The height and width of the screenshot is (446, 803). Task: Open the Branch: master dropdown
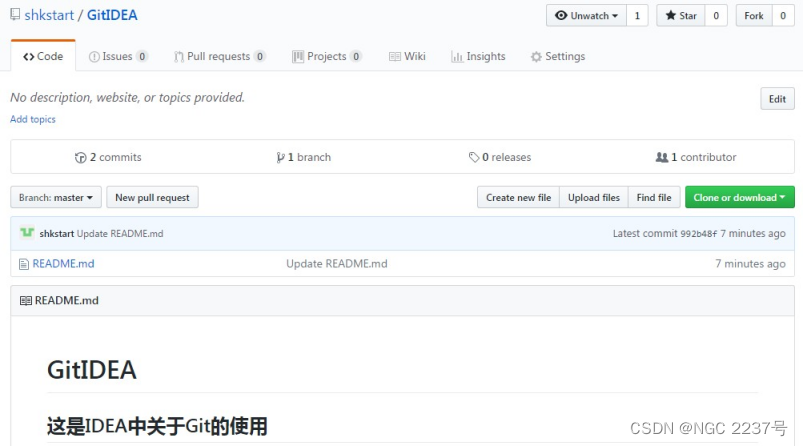(56, 197)
